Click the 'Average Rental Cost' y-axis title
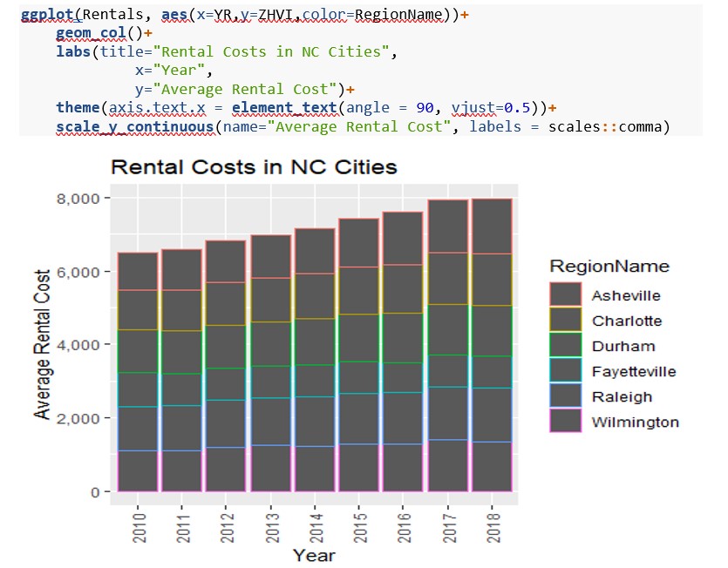 [42, 344]
